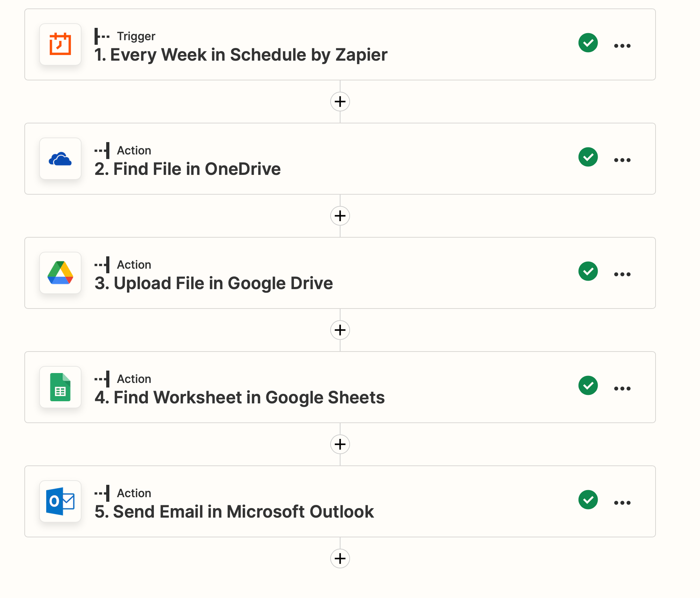Click green status checkmark on Find File step
700x598 pixels.
(x=588, y=157)
